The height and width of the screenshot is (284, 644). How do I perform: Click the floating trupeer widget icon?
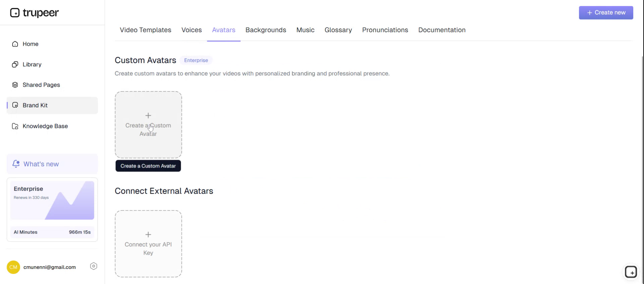(x=631, y=272)
